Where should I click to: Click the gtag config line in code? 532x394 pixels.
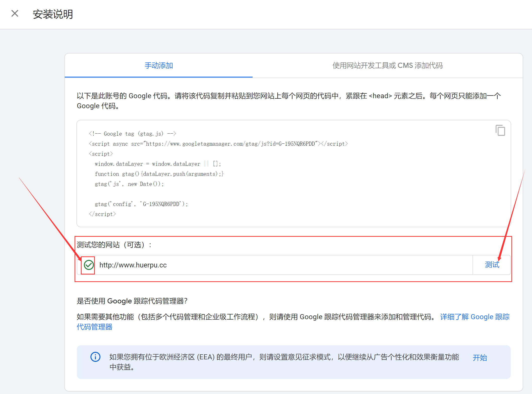[x=141, y=204]
